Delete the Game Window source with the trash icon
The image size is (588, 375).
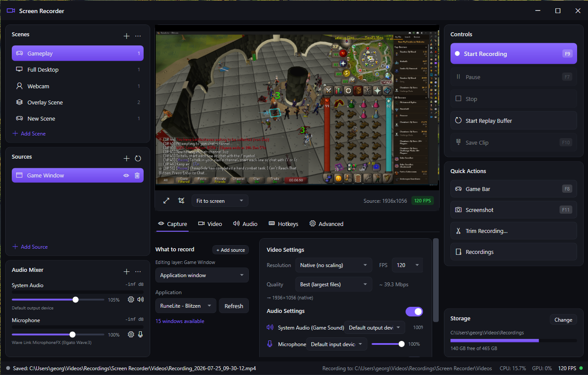click(x=137, y=175)
